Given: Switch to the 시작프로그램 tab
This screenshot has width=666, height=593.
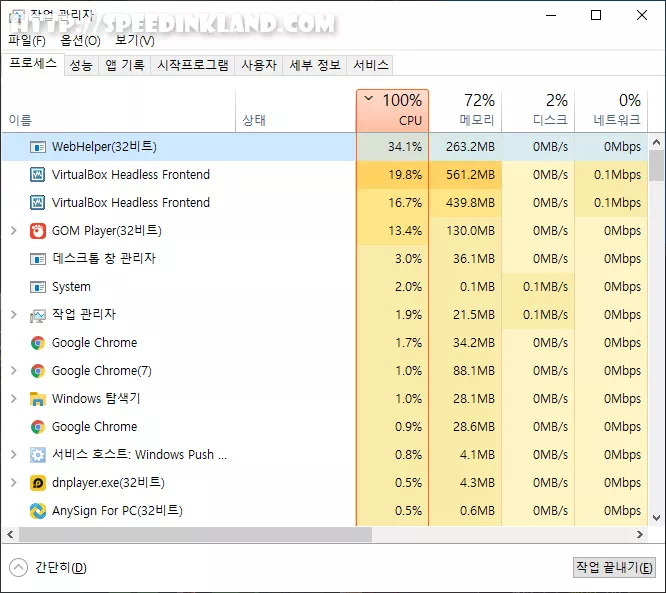Looking at the screenshot, I should [x=193, y=65].
